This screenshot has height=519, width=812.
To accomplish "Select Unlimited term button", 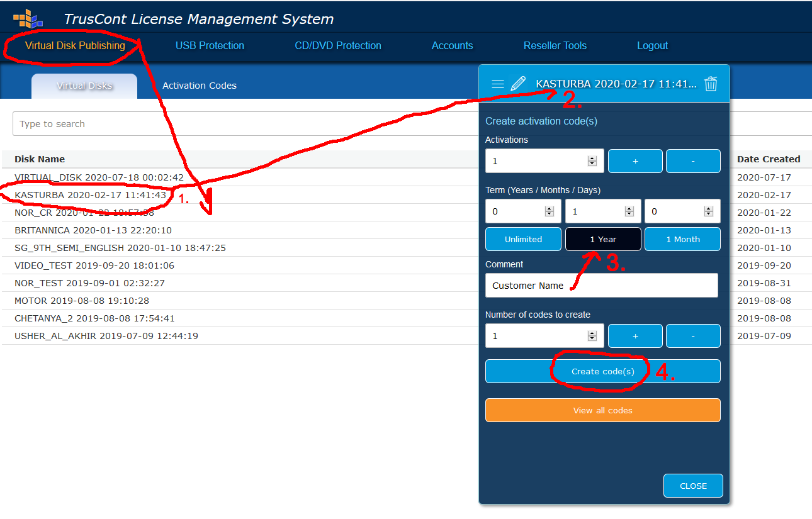I will (523, 239).
